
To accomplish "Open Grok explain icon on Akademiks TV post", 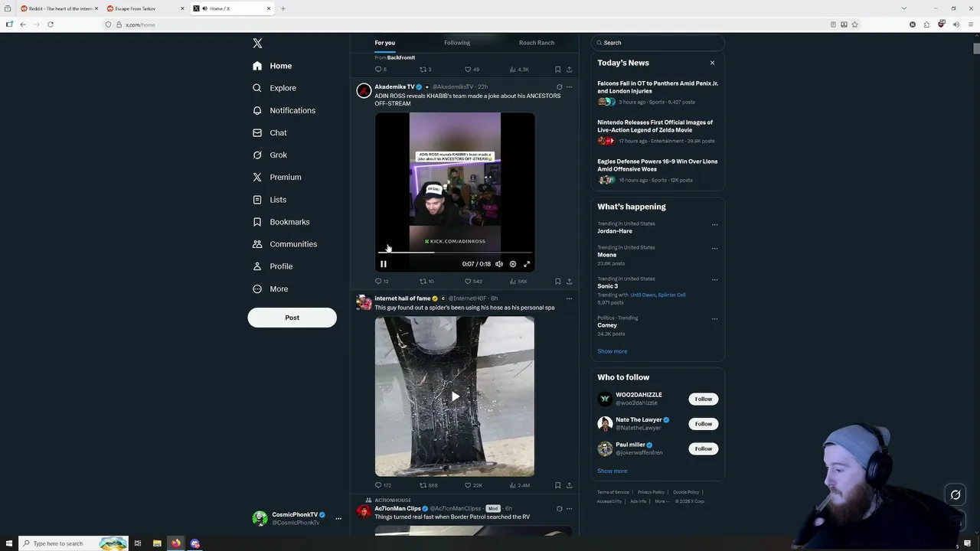I will (559, 87).
